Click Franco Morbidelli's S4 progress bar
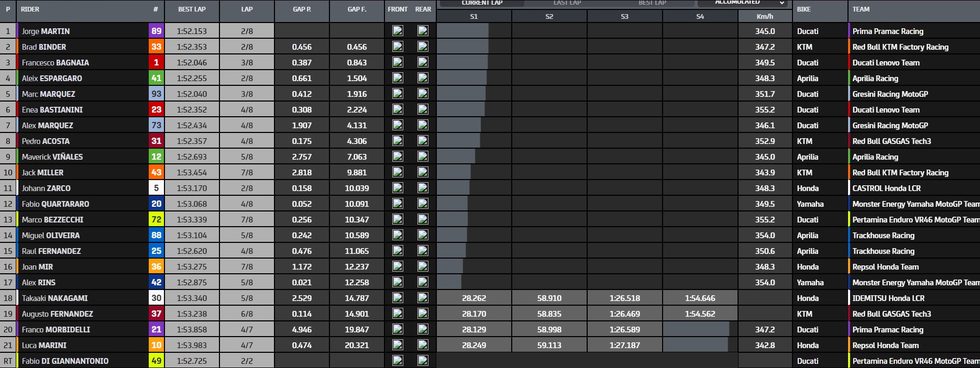 (x=696, y=329)
